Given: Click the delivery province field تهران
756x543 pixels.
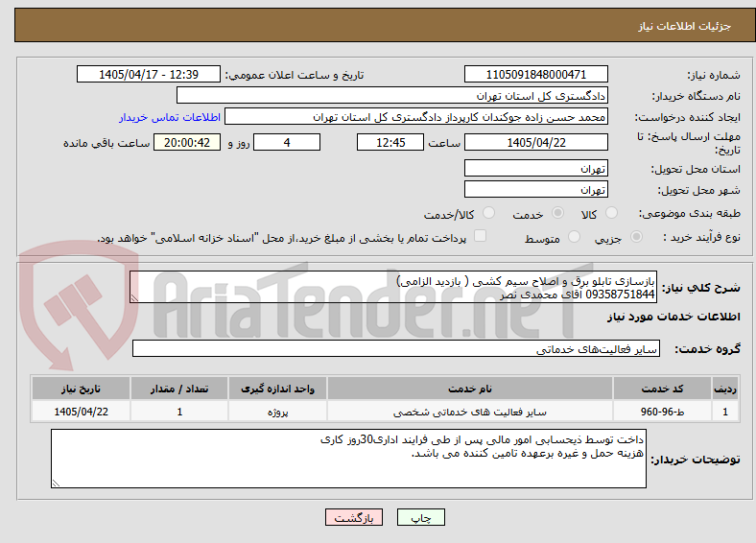Looking at the screenshot, I should tap(535, 168).
